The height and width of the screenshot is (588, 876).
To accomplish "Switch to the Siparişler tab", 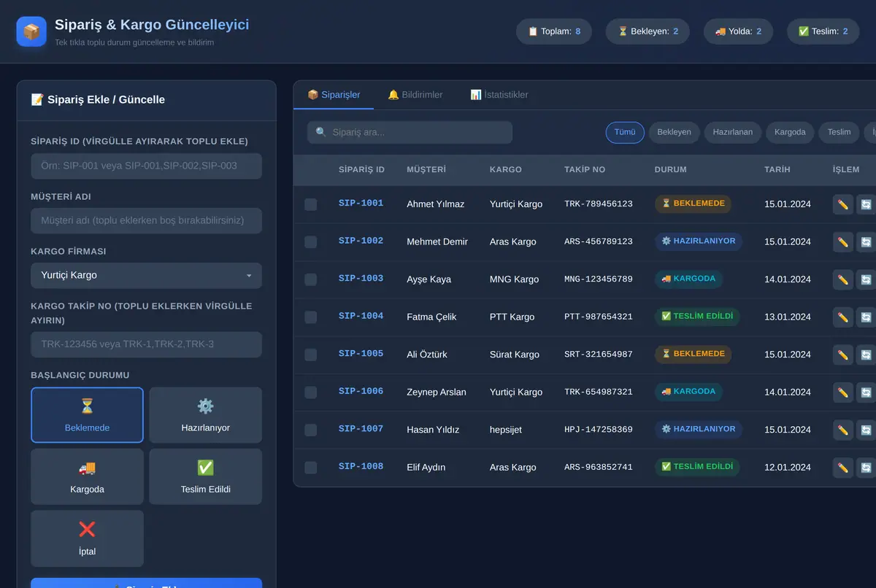I will point(334,95).
